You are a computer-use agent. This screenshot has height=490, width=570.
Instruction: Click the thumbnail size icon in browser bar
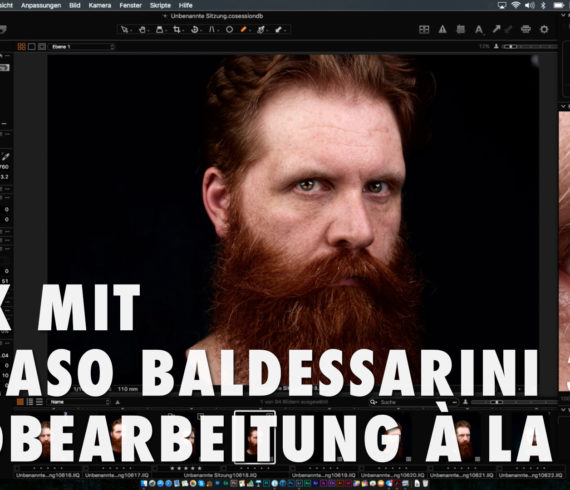click(465, 402)
